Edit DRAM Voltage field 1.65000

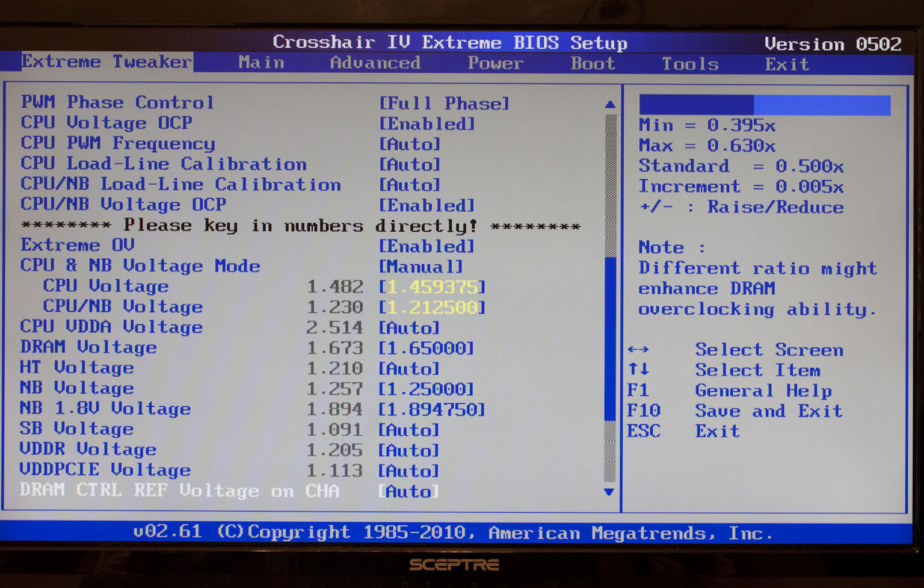pyautogui.click(x=427, y=348)
